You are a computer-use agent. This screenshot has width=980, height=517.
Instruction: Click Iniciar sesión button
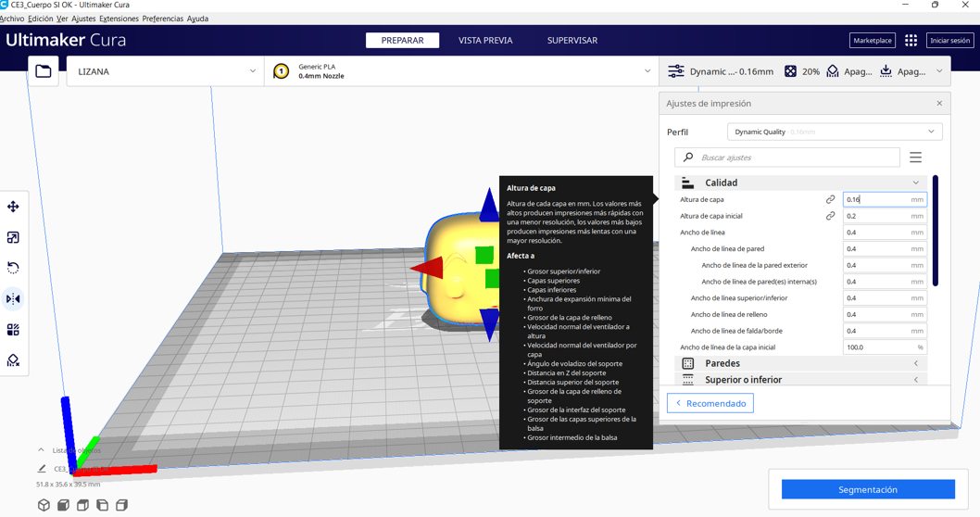950,40
